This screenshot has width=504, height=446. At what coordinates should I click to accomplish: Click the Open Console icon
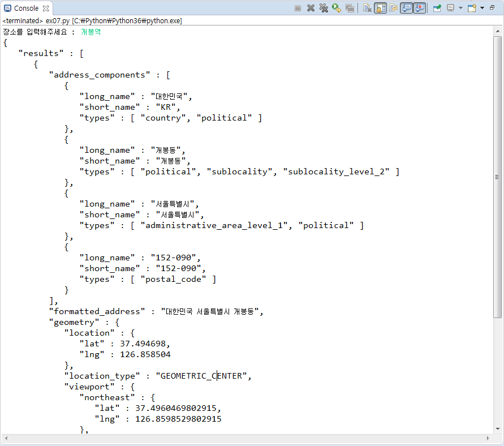[x=472, y=8]
